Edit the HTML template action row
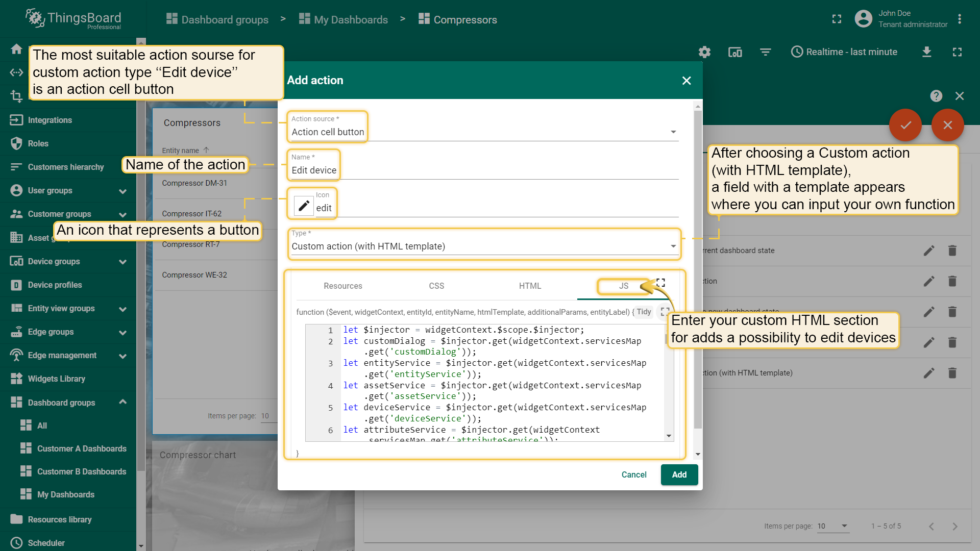This screenshot has height=551, width=980. [929, 373]
